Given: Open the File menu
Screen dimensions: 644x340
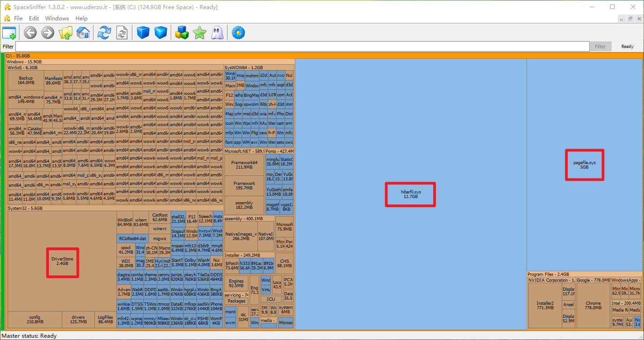Looking at the screenshot, I should [18, 19].
